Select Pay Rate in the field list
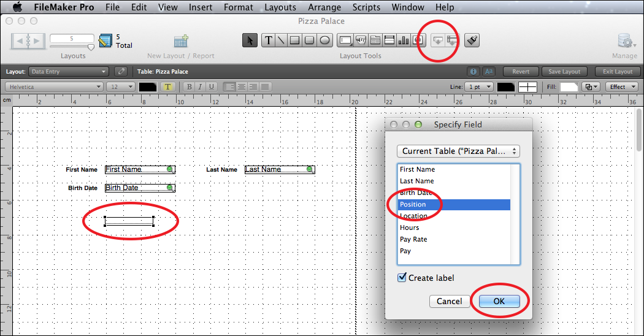 (x=454, y=239)
